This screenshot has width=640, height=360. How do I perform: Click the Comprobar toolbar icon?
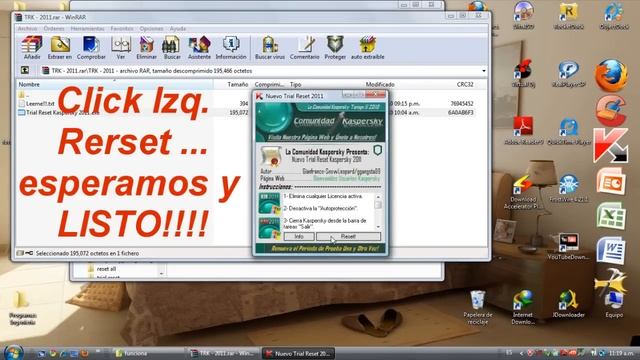tap(91, 48)
